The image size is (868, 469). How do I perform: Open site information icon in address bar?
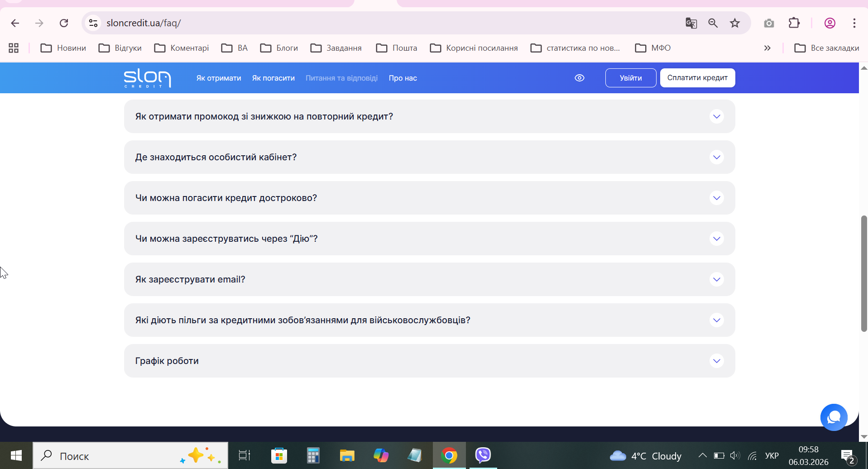(x=93, y=23)
